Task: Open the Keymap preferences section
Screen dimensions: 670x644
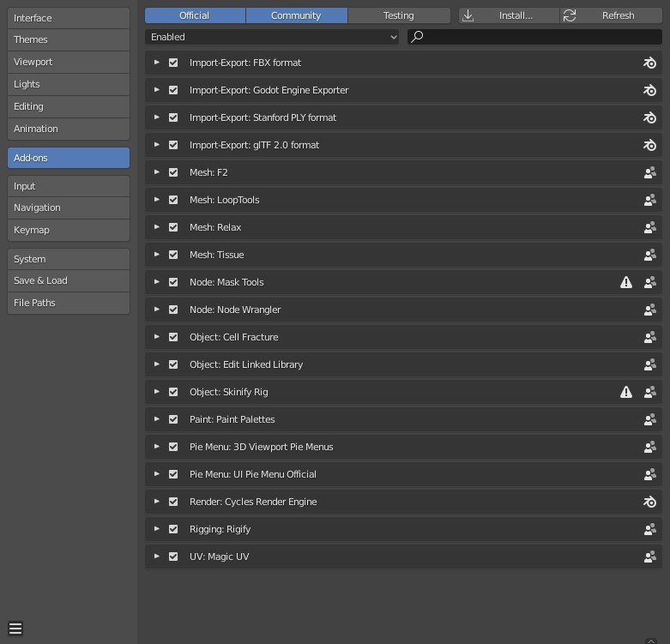Action: [x=69, y=230]
